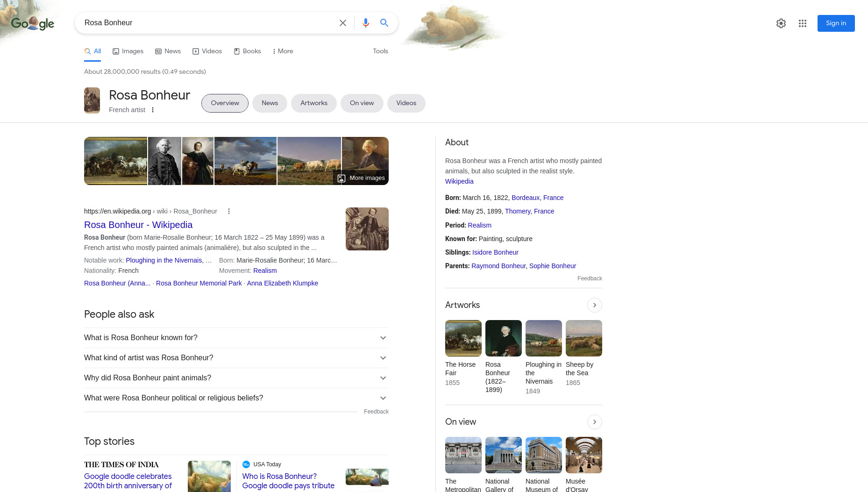Expand What kind of artist was Rosa Bonheur
868x492 pixels.
[236, 358]
